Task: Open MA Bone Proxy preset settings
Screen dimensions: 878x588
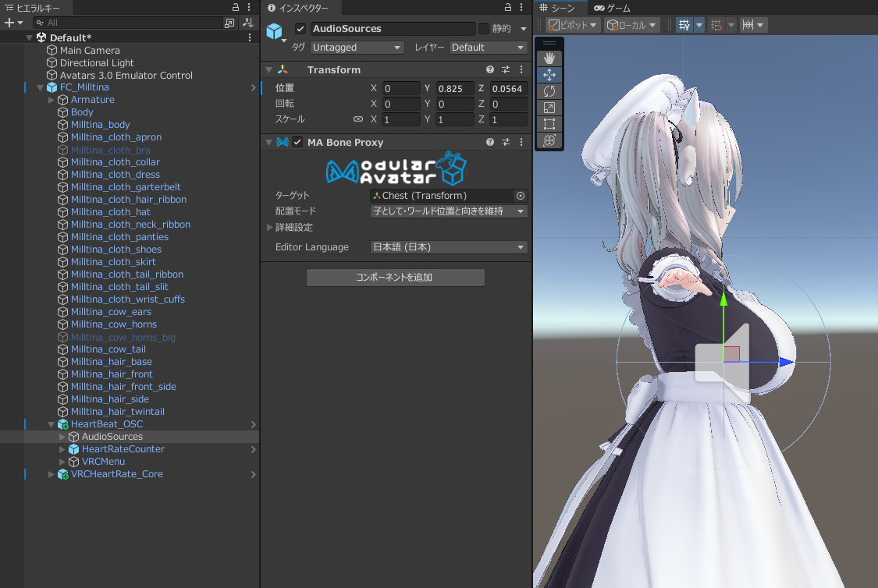Action: pos(506,142)
